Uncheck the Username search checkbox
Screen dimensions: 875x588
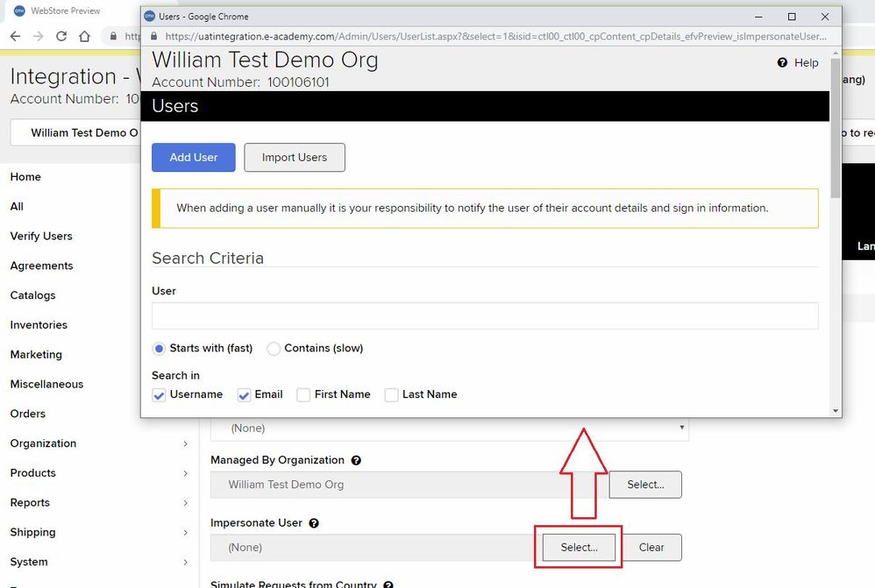click(x=159, y=395)
